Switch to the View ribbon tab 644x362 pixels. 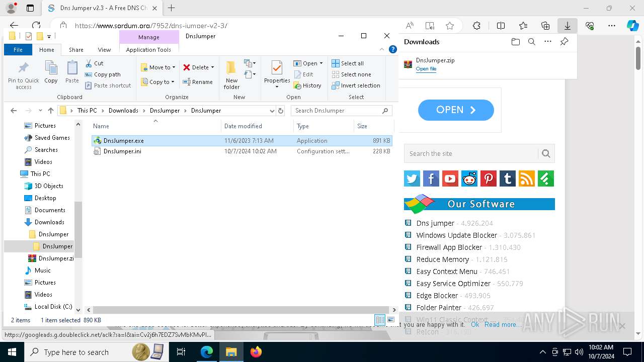(x=104, y=50)
